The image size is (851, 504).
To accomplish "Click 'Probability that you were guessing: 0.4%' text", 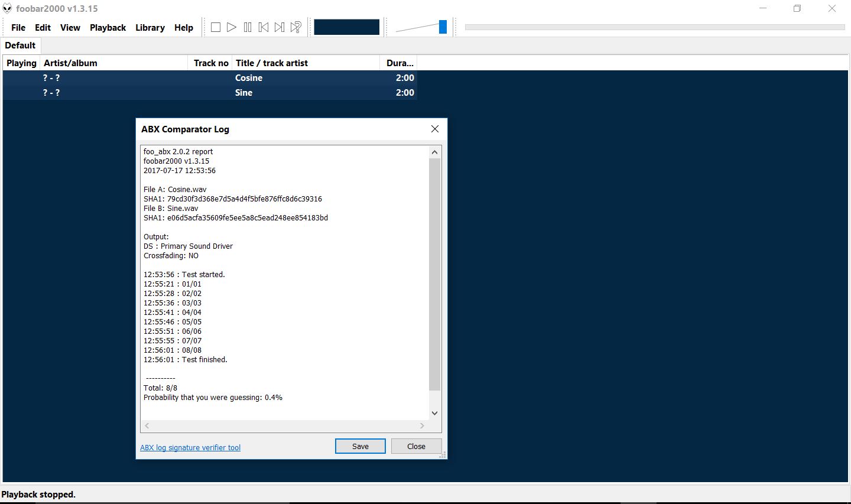I will coord(213,398).
